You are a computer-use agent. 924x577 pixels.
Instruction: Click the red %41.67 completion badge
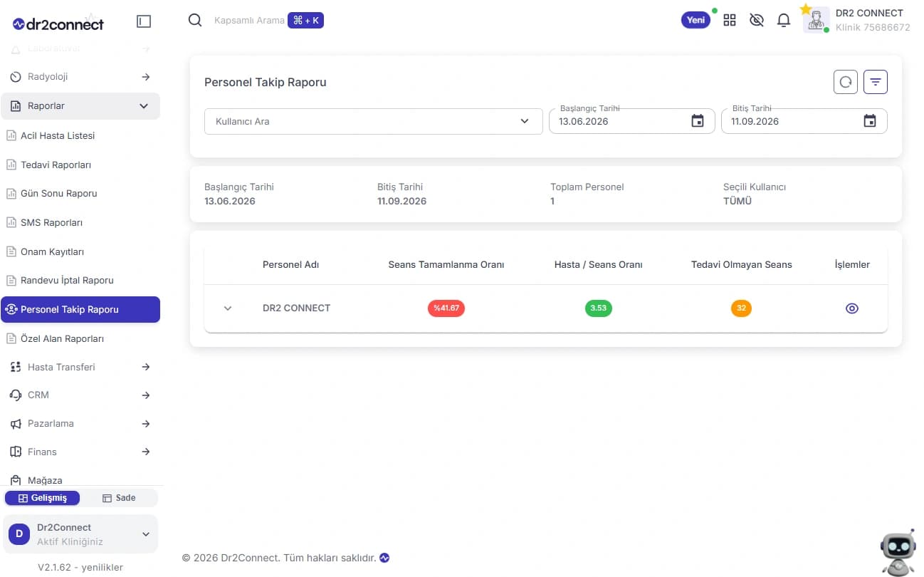[x=446, y=308]
